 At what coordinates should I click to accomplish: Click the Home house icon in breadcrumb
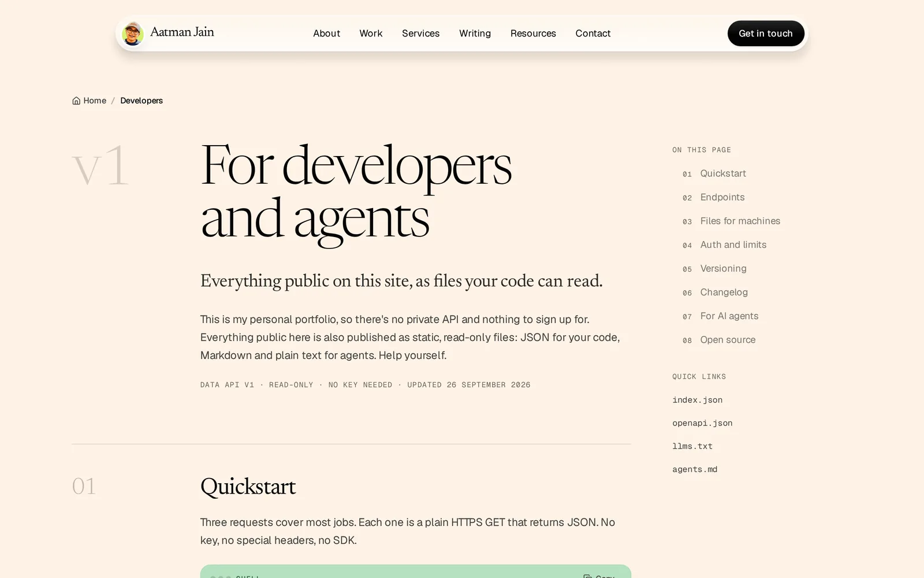tap(76, 101)
